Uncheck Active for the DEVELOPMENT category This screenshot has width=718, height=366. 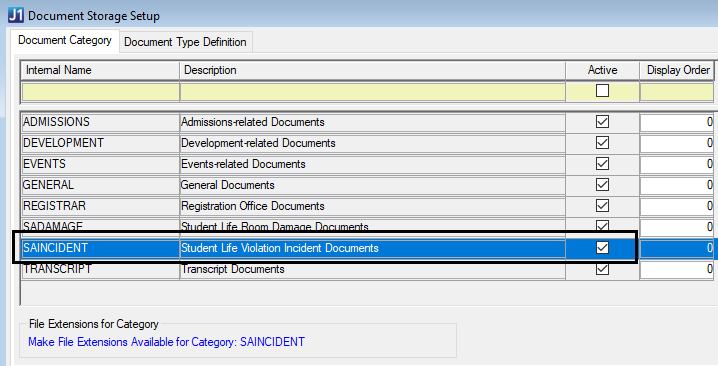[x=602, y=142]
